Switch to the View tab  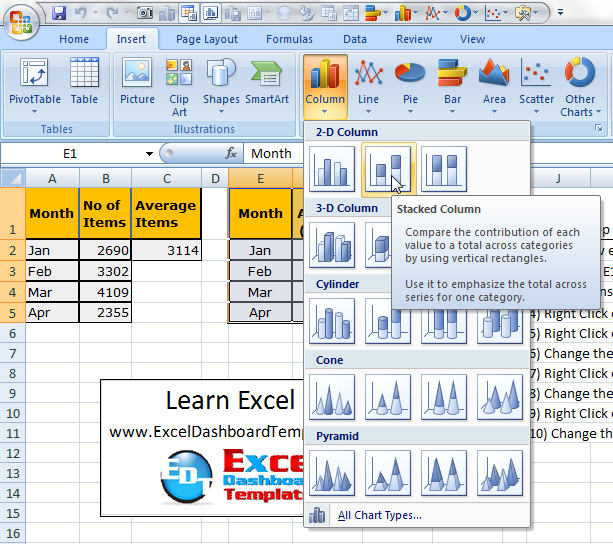coord(472,39)
